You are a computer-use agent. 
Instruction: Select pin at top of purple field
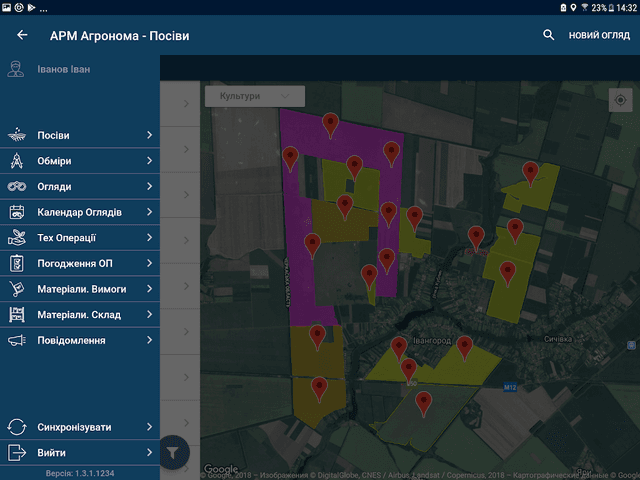point(331,125)
